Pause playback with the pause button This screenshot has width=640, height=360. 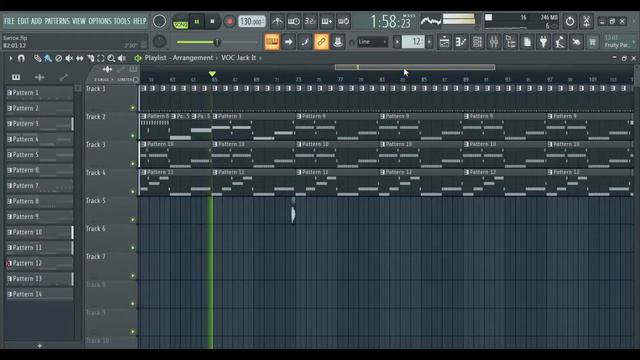pyautogui.click(x=196, y=22)
